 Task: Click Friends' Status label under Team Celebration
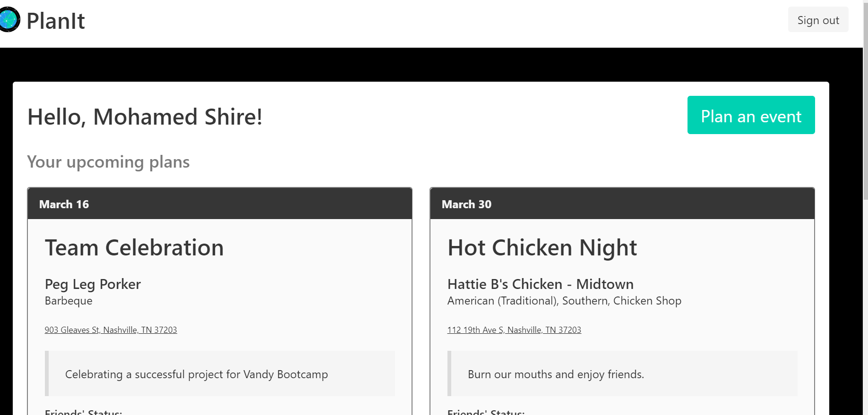coord(83,412)
